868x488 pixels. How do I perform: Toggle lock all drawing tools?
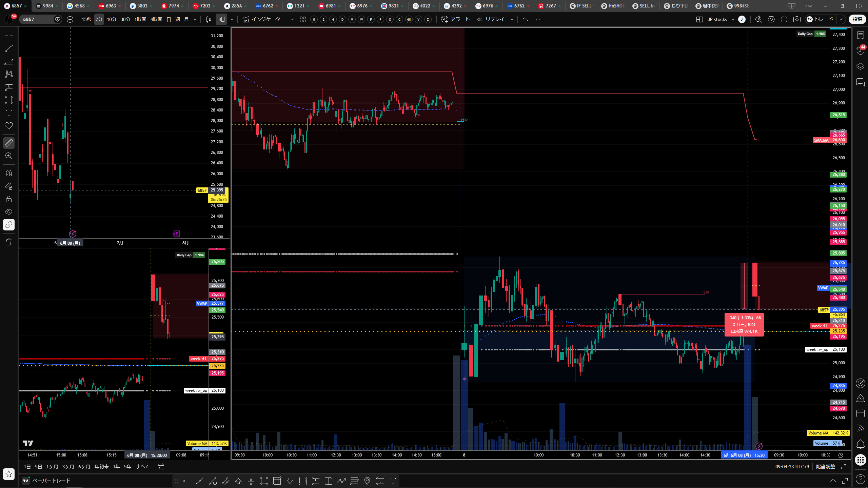pyautogui.click(x=9, y=199)
